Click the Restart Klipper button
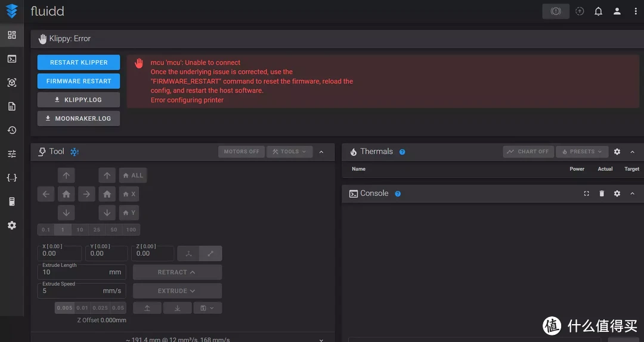Screen dimensions: 644x342 [x=79, y=63]
